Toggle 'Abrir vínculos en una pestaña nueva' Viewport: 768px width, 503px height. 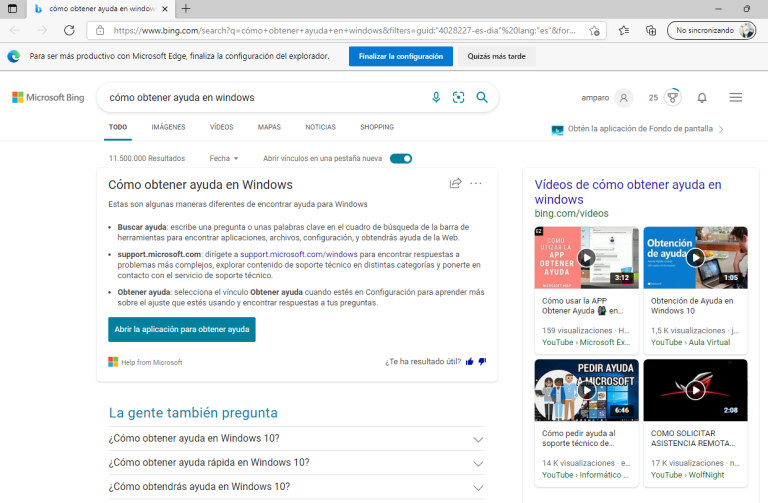(401, 158)
